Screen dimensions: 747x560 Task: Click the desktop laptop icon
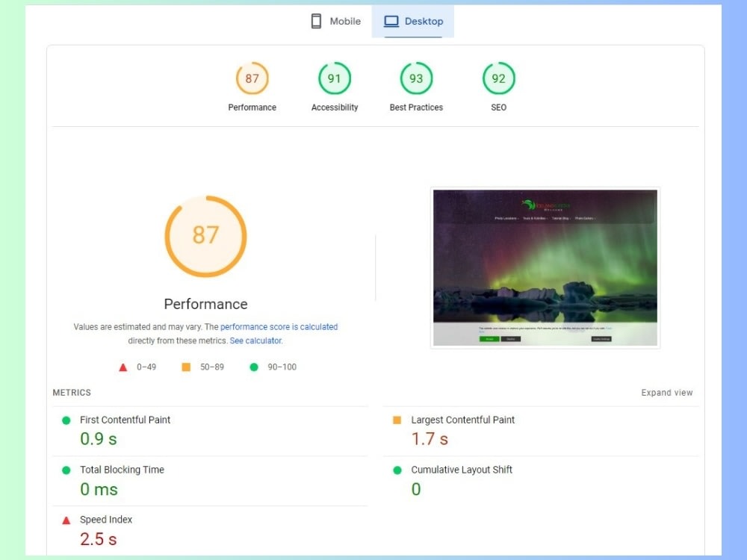coord(391,22)
